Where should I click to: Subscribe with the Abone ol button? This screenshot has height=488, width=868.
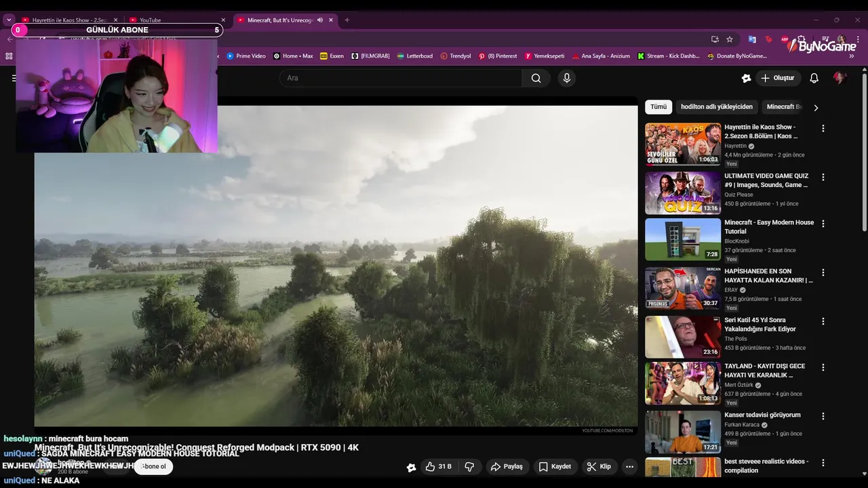153,466
